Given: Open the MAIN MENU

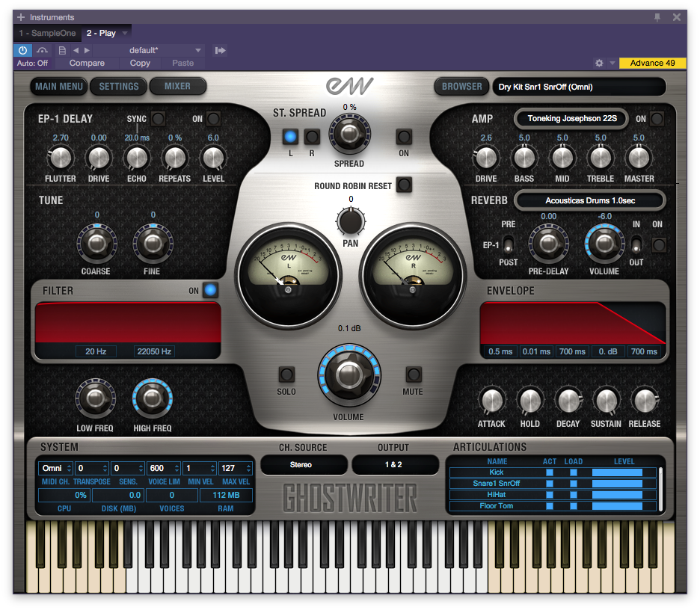Looking at the screenshot, I should pos(59,87).
